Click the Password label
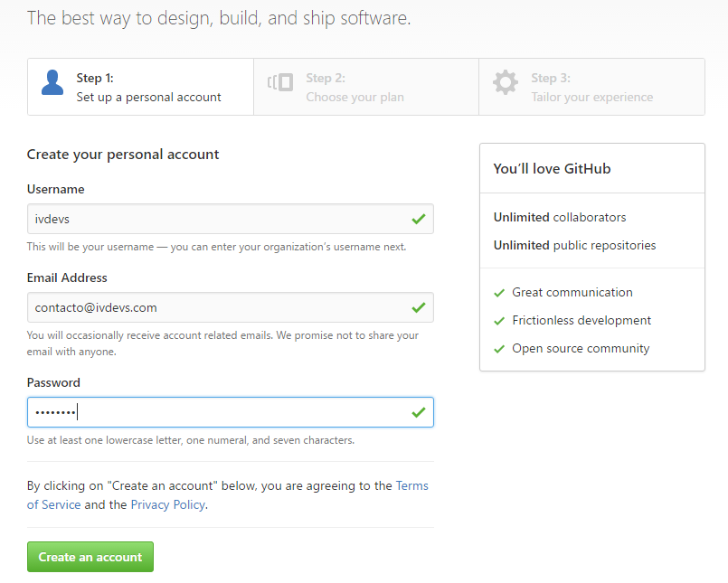Image resolution: width=728 pixels, height=583 pixels. (x=53, y=382)
